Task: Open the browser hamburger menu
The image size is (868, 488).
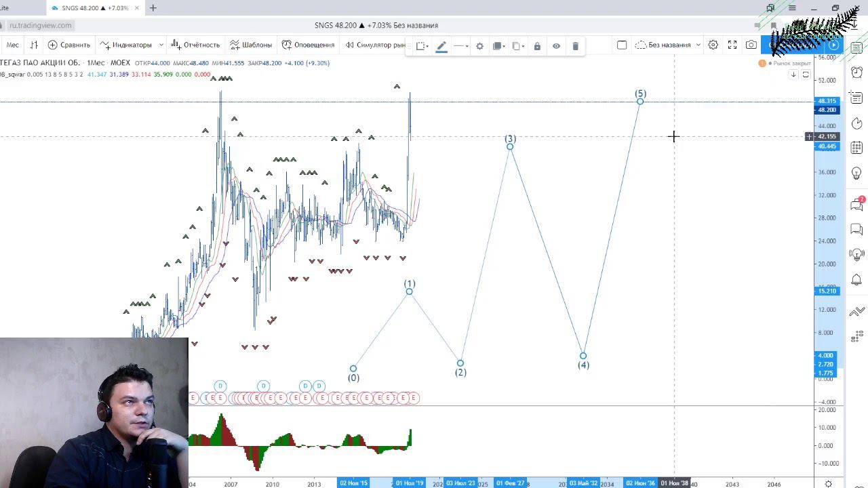Action: [x=792, y=8]
